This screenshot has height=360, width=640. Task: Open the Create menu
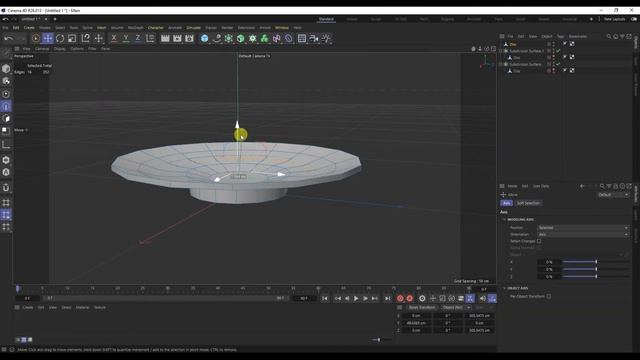(x=29, y=28)
